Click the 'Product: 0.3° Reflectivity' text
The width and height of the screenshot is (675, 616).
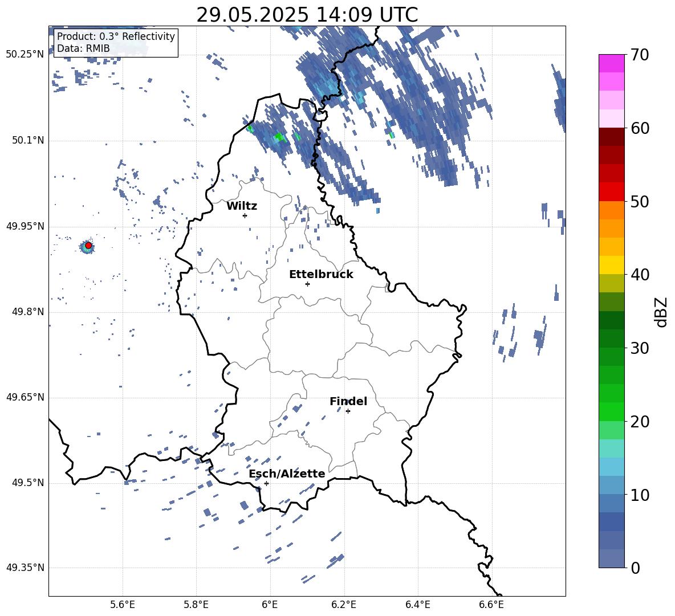click(x=116, y=36)
